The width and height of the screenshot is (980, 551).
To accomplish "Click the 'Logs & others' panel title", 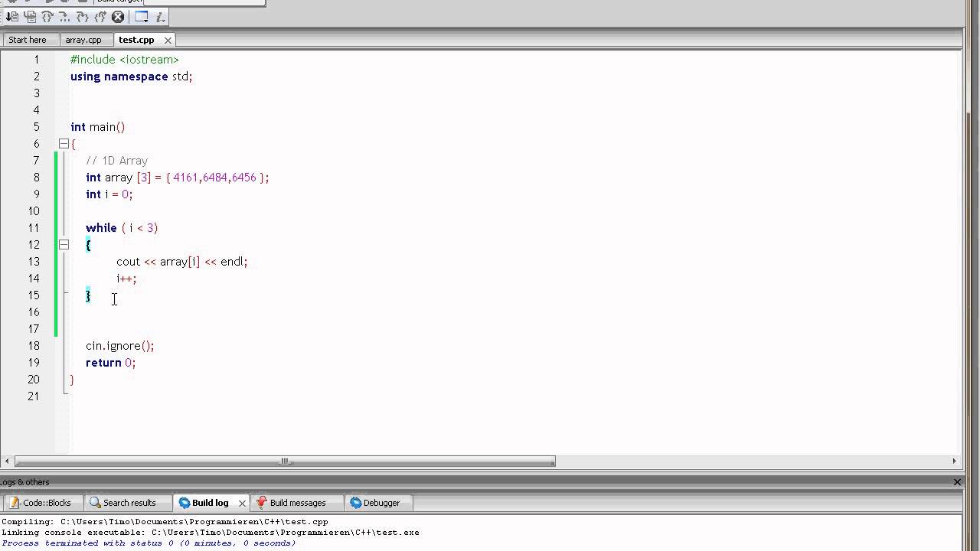I will point(24,482).
